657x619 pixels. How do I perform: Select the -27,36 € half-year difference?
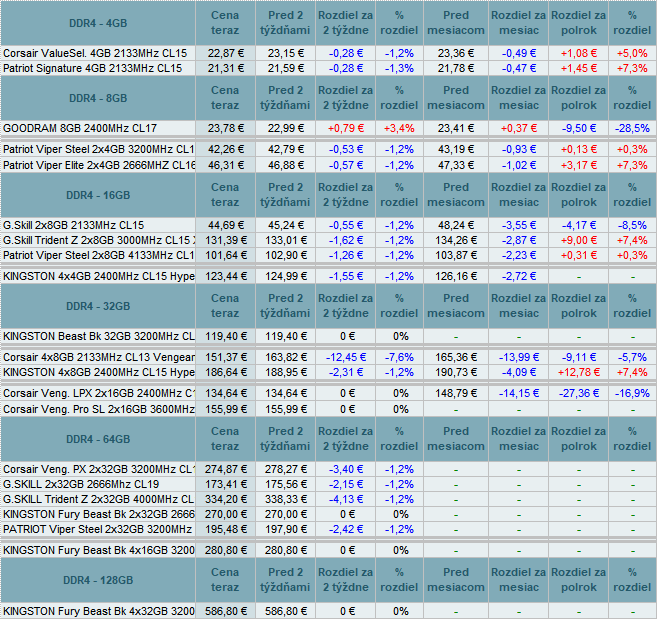[x=579, y=393]
